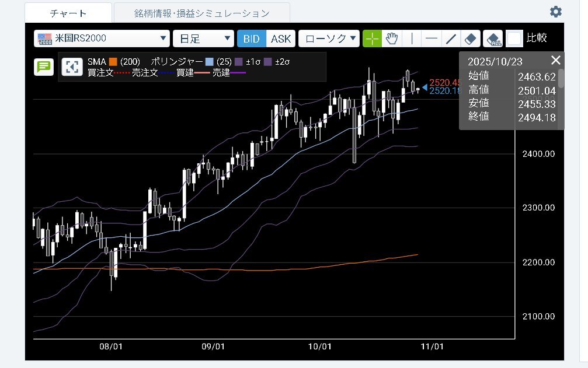The image size is (588, 368).
Task: Open 銘柄情報·損益シミュレーション tab
Action: tap(201, 13)
